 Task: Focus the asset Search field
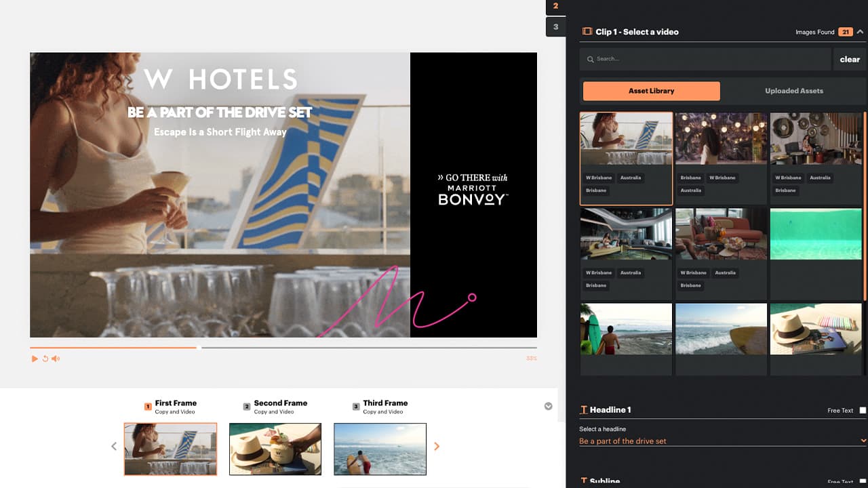click(x=705, y=59)
